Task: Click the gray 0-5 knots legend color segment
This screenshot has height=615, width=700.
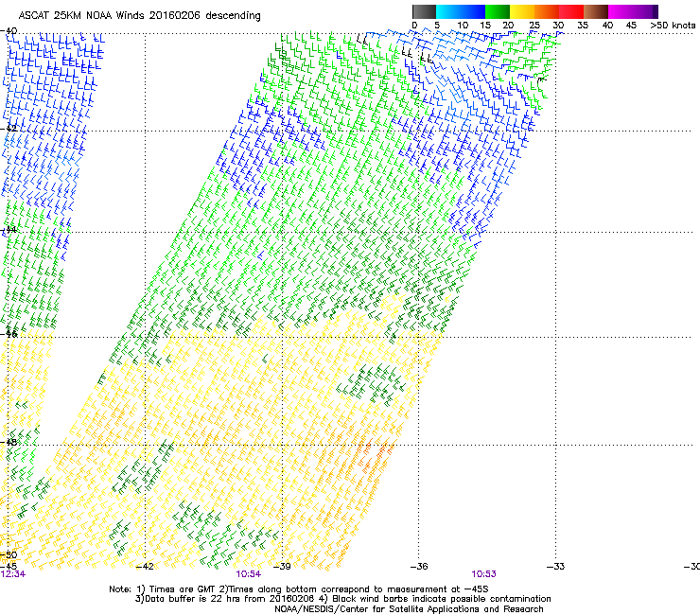Action: coord(424,11)
